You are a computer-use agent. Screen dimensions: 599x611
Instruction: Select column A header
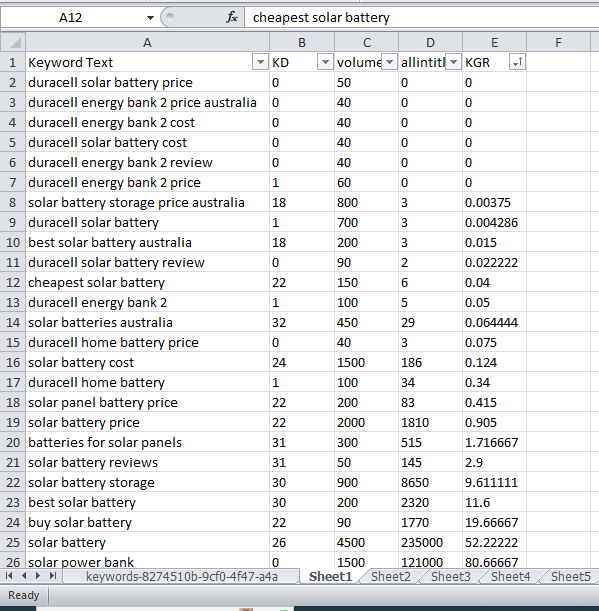point(147,42)
